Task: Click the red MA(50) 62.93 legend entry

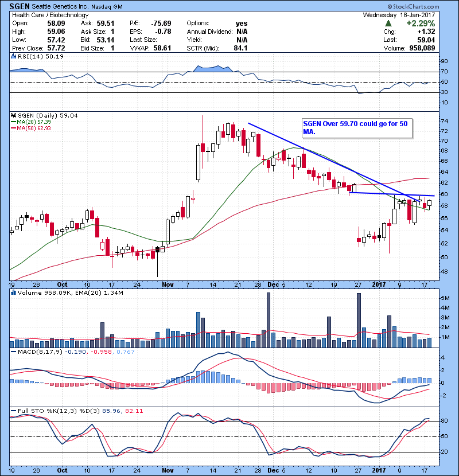Action: pyautogui.click(x=30, y=128)
